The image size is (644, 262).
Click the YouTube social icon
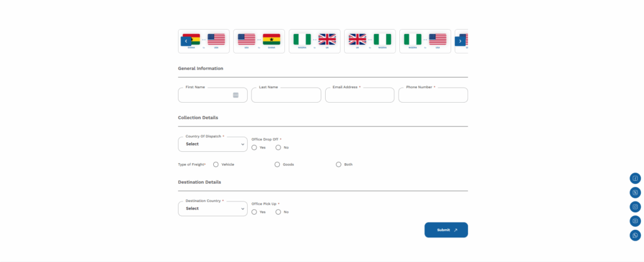[x=635, y=221]
